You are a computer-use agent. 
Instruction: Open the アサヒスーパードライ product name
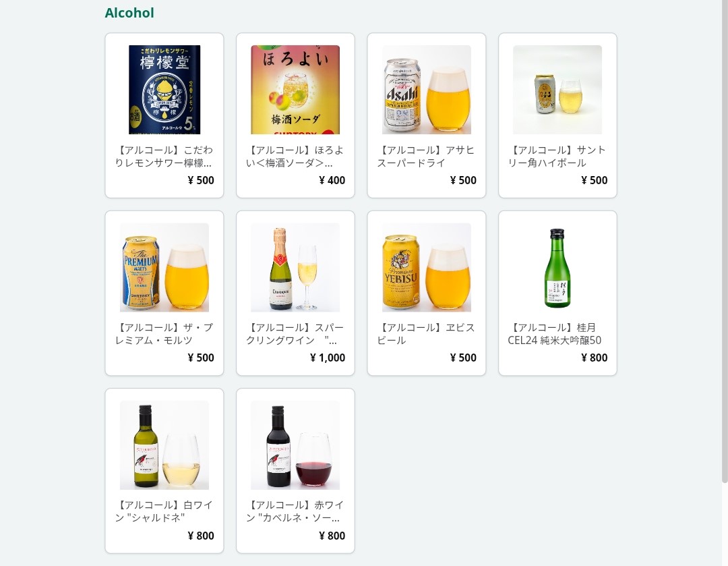(426, 157)
